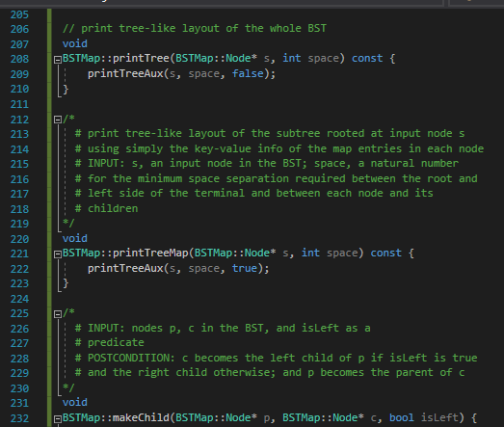Click the makeChild function name on line 232

(141, 417)
